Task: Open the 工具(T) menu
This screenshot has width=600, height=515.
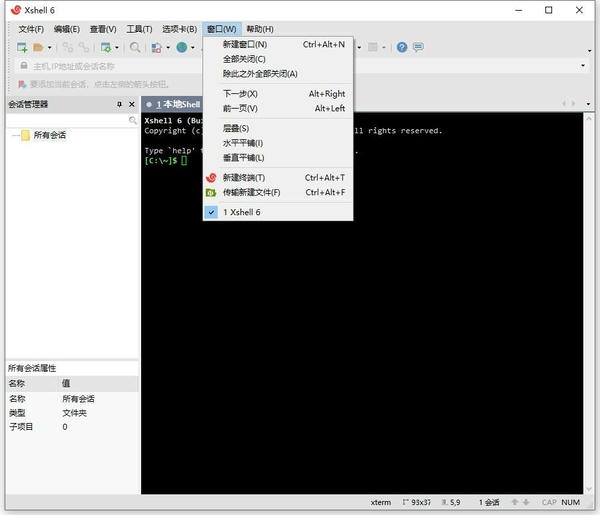Action: point(139,29)
